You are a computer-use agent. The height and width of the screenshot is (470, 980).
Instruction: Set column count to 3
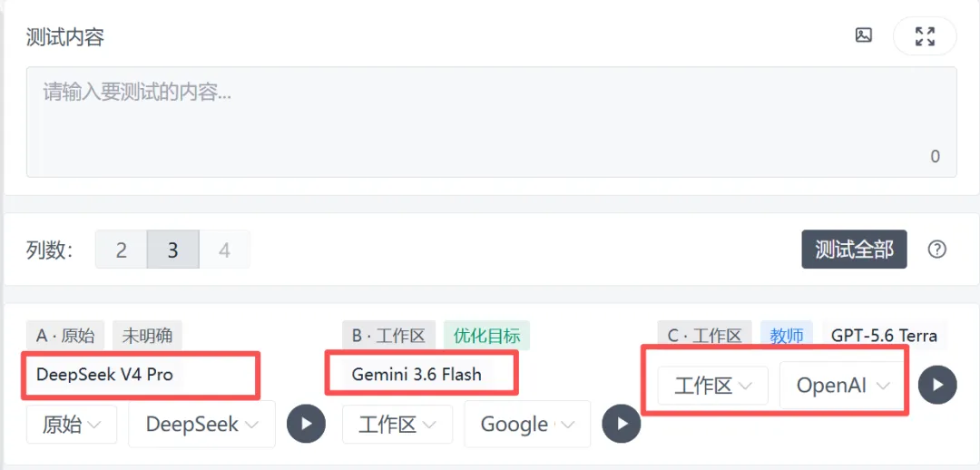tap(173, 250)
